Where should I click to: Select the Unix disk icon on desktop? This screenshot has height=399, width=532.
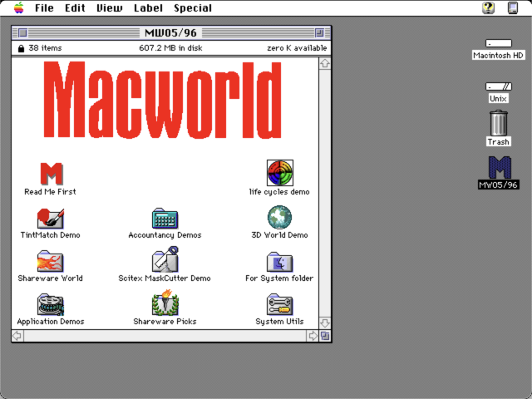(x=499, y=86)
